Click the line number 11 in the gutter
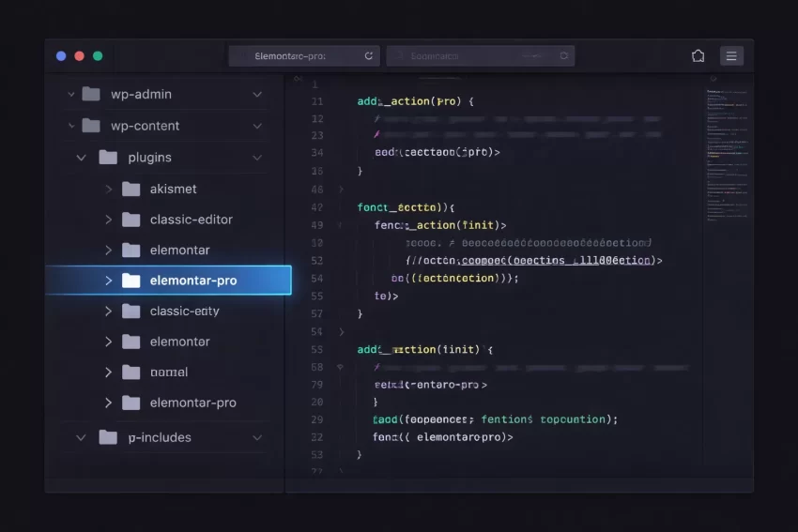 pyautogui.click(x=317, y=101)
